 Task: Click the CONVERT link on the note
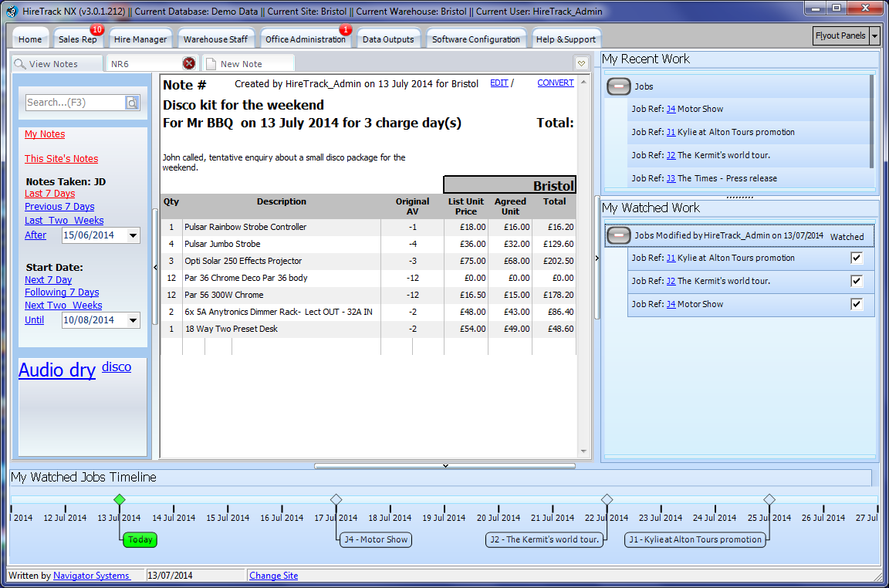556,83
